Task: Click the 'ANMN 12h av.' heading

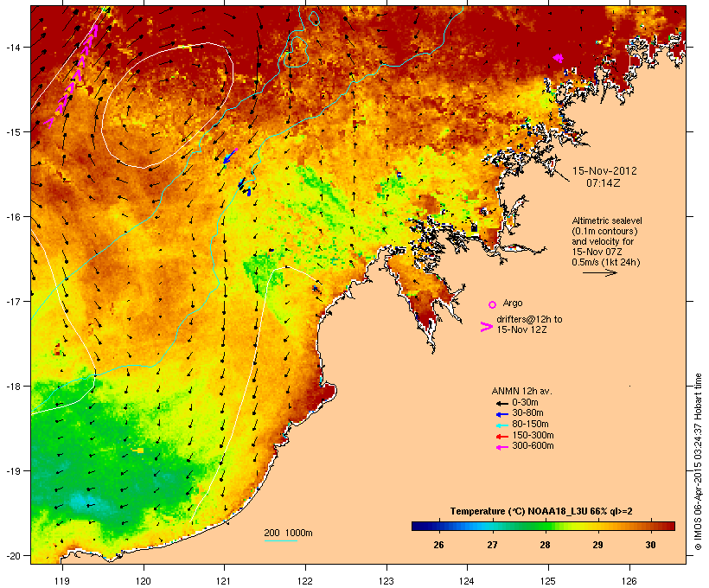Action: pos(521,391)
